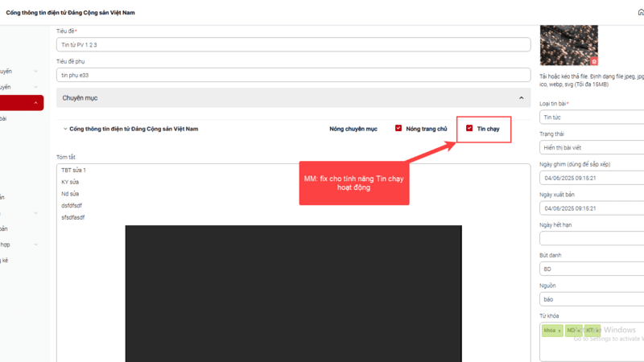The height and width of the screenshot is (362, 644).
Task: Click the "Ngày ghim" date field
Action: pyautogui.click(x=592, y=178)
